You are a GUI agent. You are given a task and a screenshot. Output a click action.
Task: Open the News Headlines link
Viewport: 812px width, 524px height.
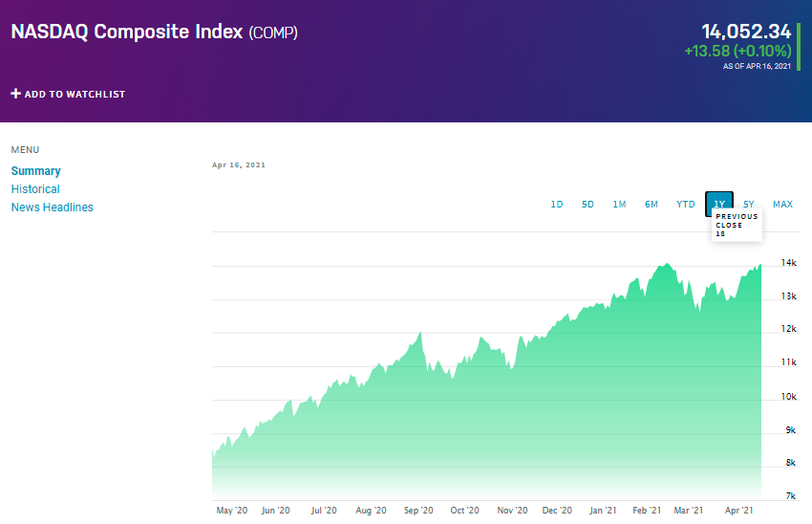53,207
